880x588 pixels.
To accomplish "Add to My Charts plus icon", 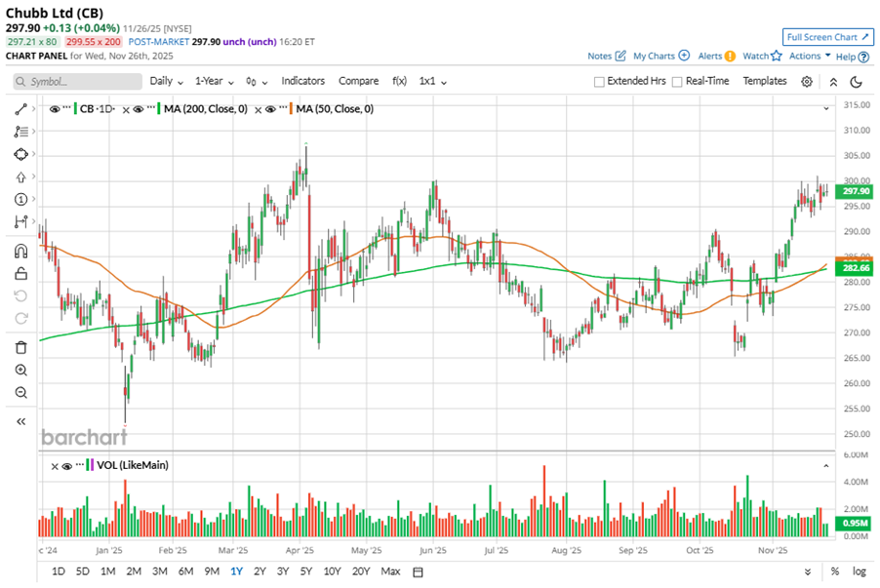I will 684,56.
